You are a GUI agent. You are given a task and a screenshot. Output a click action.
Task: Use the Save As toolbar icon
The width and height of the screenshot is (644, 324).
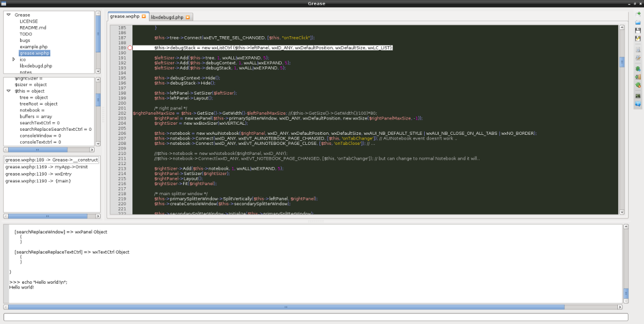pyautogui.click(x=638, y=38)
